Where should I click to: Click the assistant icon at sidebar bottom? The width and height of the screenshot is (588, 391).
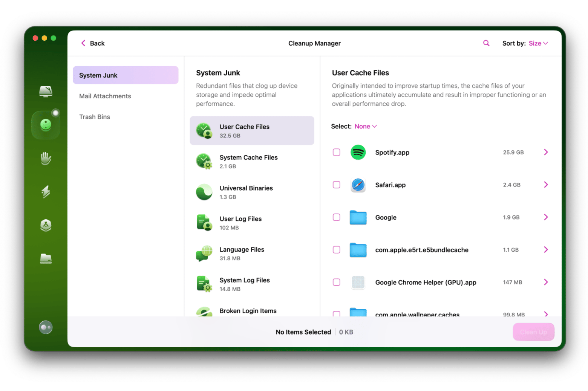46,327
